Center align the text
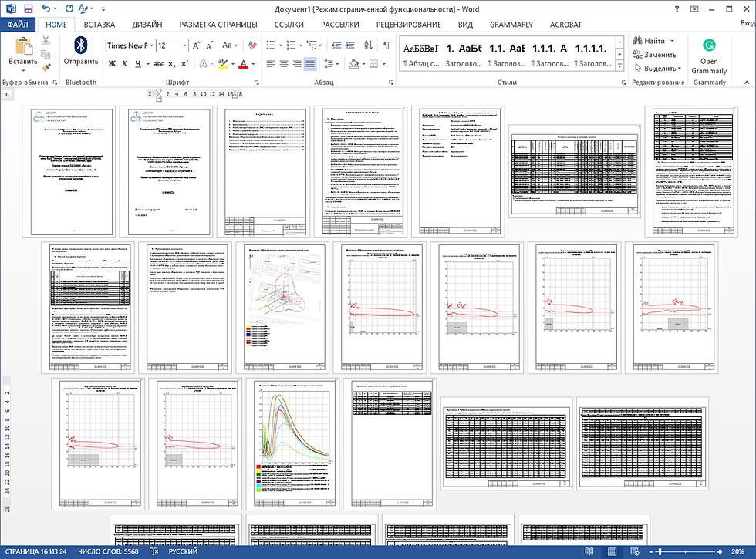756x559 pixels. 284,63
